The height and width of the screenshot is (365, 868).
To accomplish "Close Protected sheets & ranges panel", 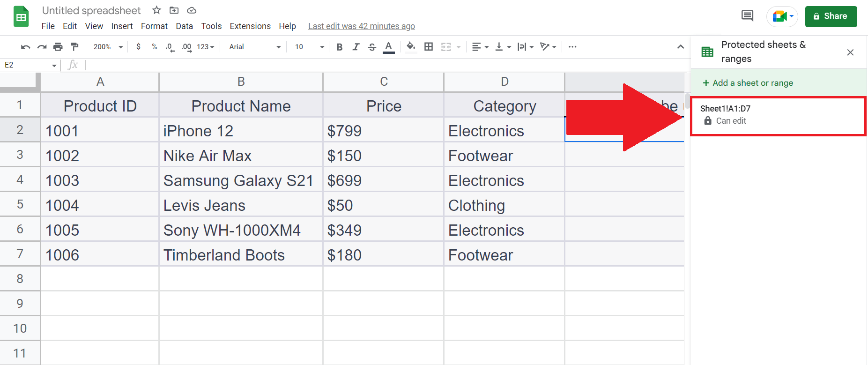I will [x=850, y=52].
